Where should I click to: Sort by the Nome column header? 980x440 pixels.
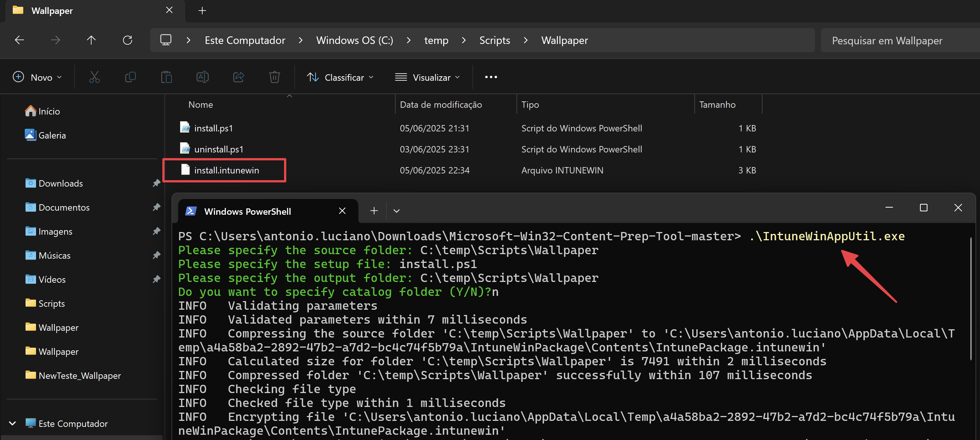click(200, 105)
